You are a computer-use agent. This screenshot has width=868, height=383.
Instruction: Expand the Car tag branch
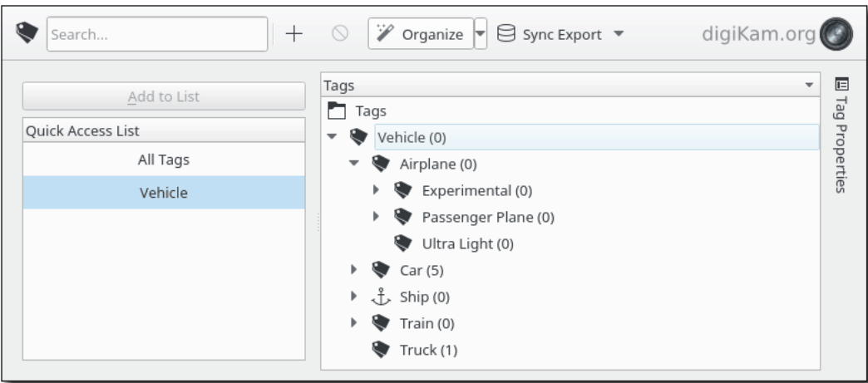click(x=354, y=269)
